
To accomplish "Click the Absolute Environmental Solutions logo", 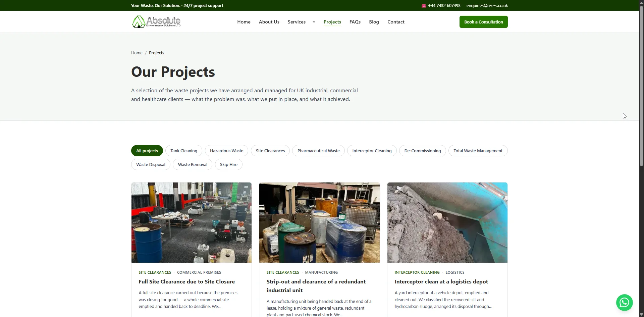I will (156, 22).
